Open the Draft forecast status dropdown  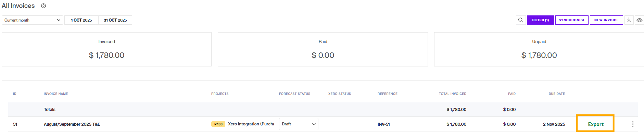click(x=299, y=124)
